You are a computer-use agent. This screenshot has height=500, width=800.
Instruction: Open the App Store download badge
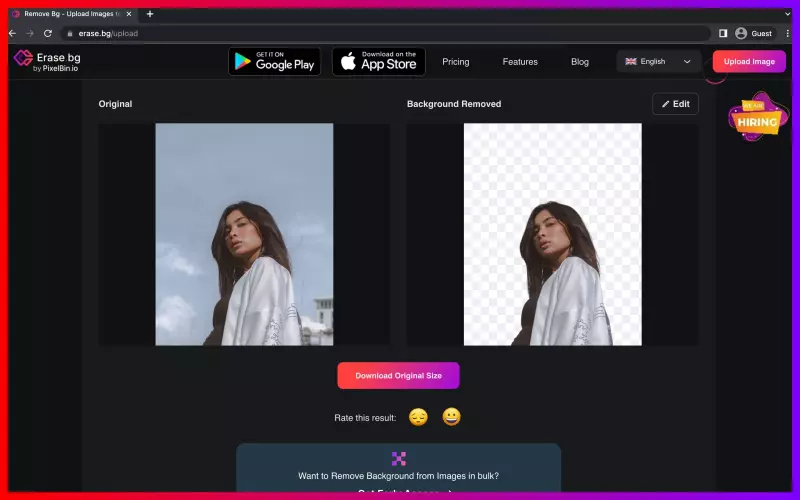coord(379,61)
